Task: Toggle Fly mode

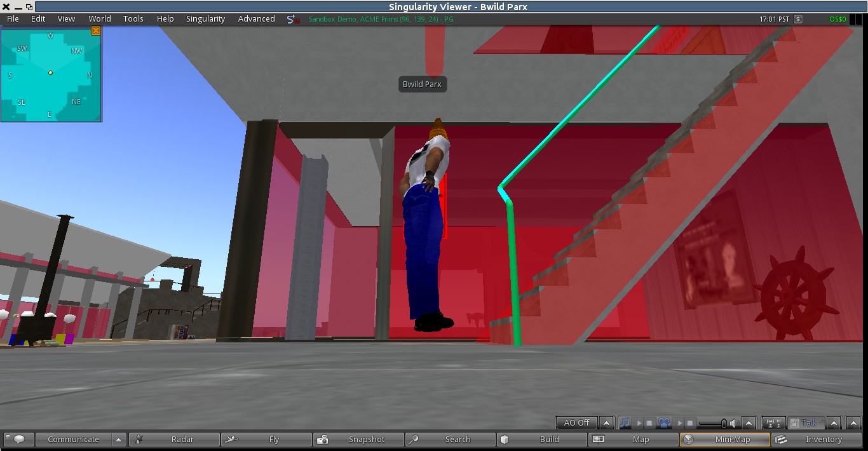Action: (266, 439)
